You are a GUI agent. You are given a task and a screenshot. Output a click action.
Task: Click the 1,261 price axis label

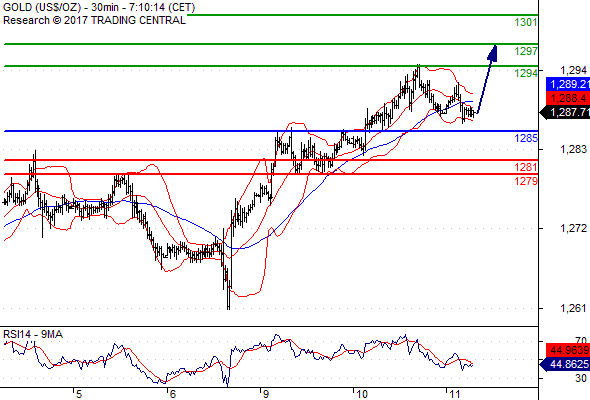point(573,308)
